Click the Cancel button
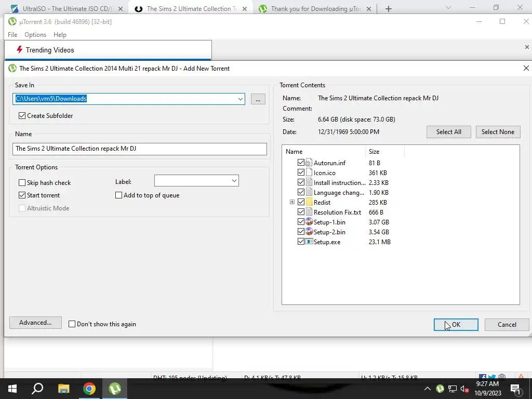532x399 pixels. (507, 324)
